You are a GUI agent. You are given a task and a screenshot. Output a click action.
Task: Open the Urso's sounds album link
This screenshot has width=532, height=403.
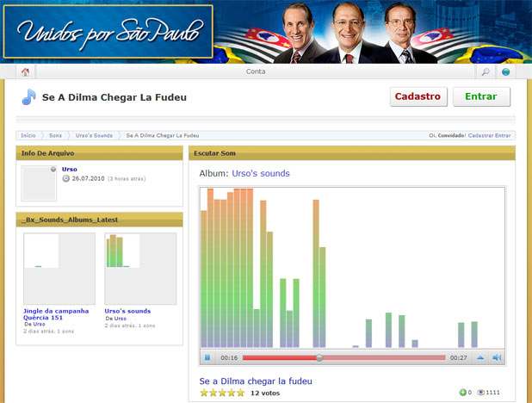coord(260,173)
